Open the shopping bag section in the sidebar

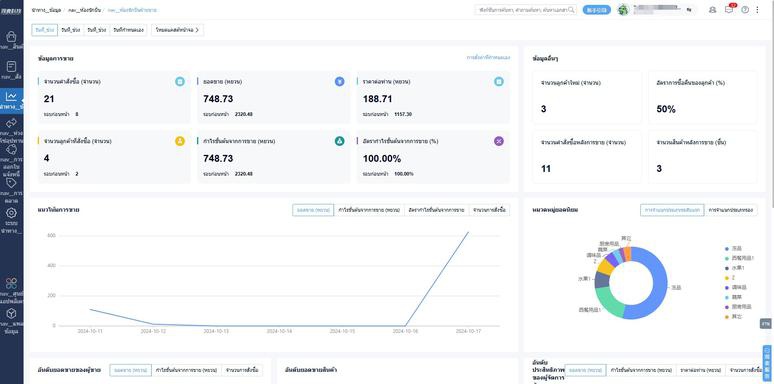click(11, 38)
